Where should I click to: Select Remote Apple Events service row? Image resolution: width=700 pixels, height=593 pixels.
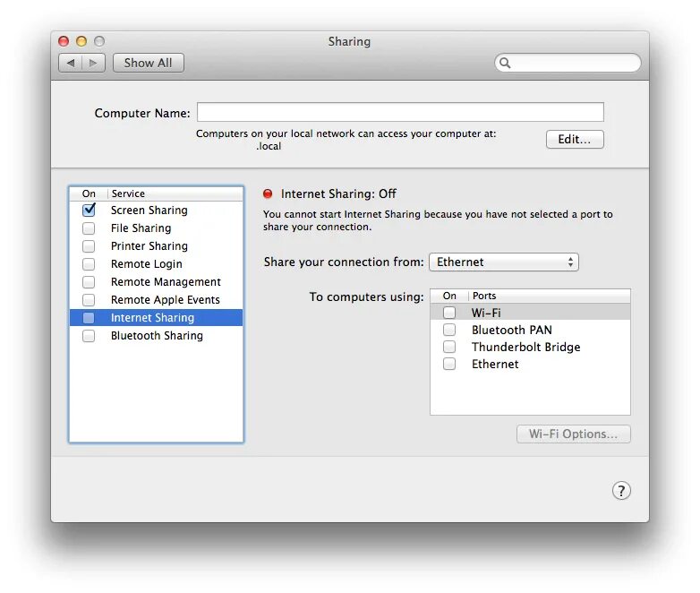point(157,300)
